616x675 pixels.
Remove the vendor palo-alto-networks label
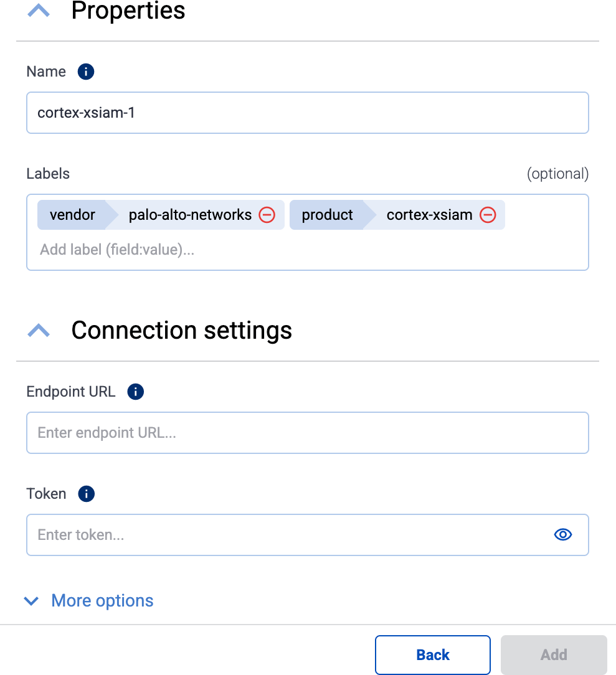pyautogui.click(x=267, y=215)
